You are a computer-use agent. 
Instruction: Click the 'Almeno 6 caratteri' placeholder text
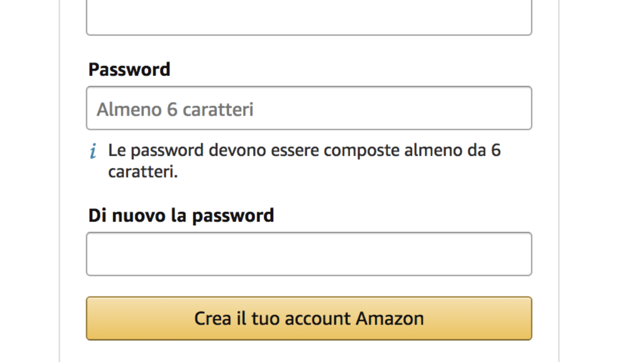[x=175, y=109]
